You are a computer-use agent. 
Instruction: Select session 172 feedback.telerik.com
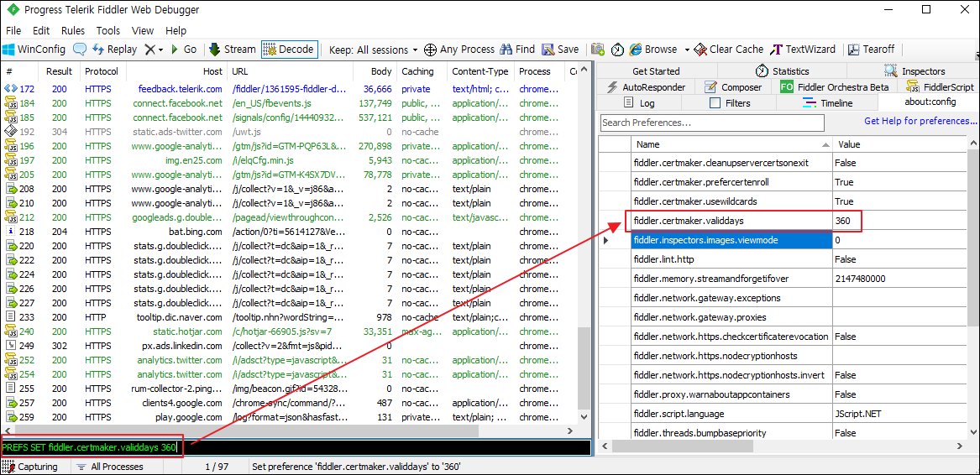coord(291,89)
